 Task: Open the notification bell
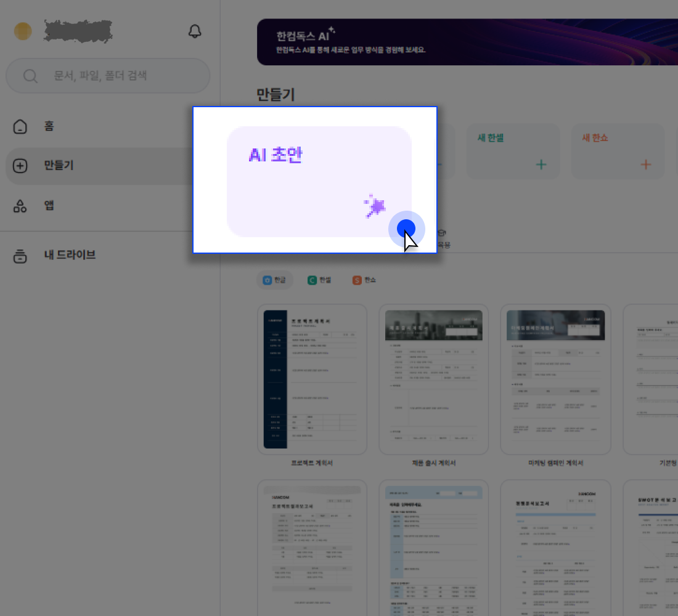click(195, 31)
